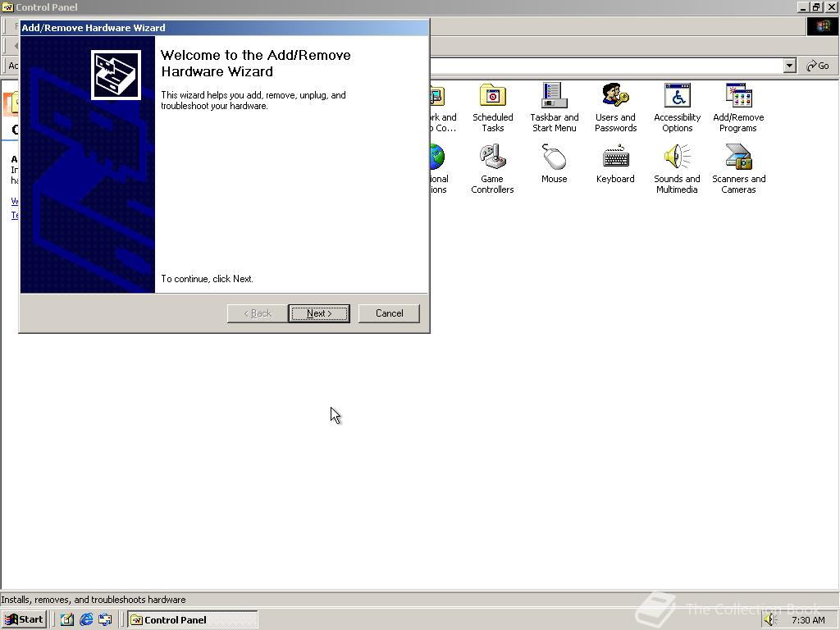This screenshot has height=630, width=840.
Task: Open Taskbar and Start Menu settings
Action: tap(554, 107)
